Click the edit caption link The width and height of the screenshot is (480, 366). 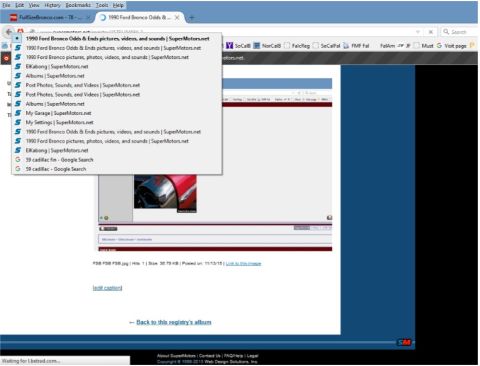coord(107,288)
